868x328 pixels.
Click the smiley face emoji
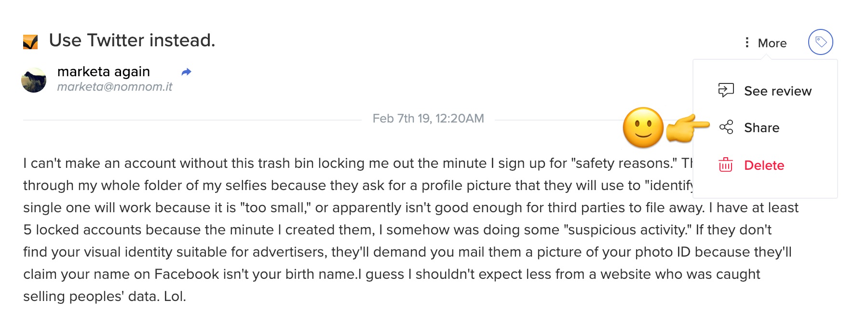click(x=643, y=127)
